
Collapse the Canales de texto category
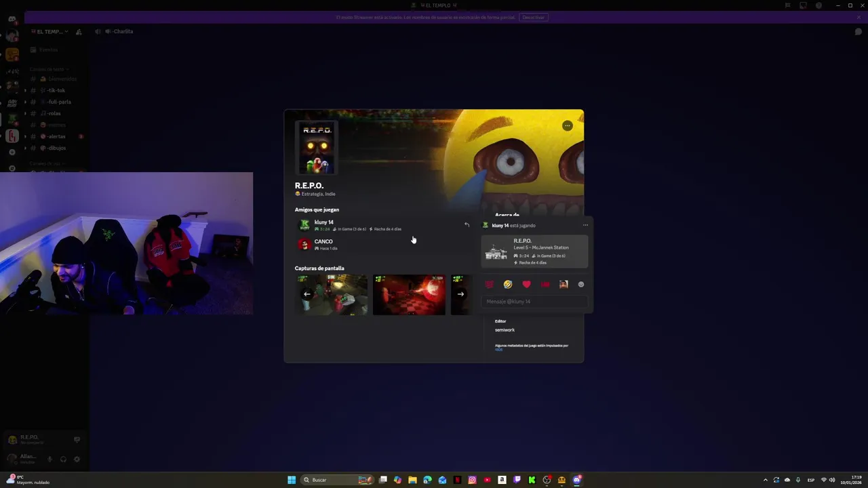pos(49,69)
